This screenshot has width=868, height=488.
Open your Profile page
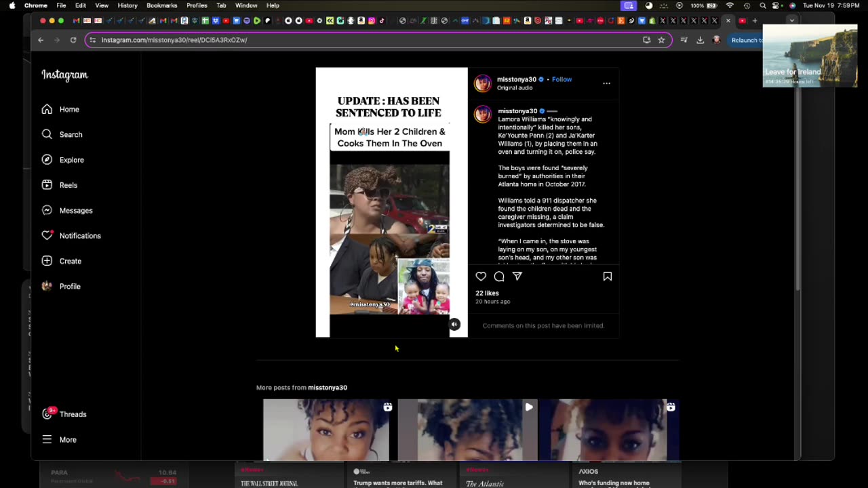tap(61, 286)
